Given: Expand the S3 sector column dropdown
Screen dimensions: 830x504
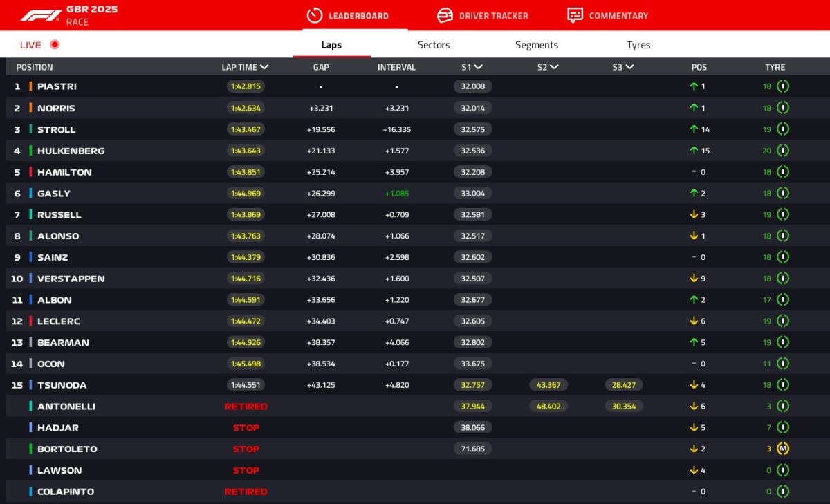Looking at the screenshot, I should (629, 68).
